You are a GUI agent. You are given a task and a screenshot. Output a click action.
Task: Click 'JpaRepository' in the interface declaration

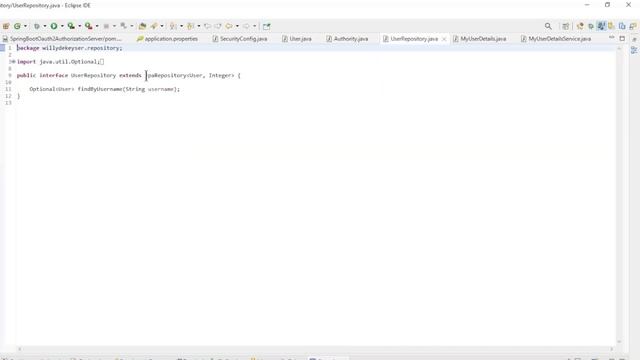166,76
